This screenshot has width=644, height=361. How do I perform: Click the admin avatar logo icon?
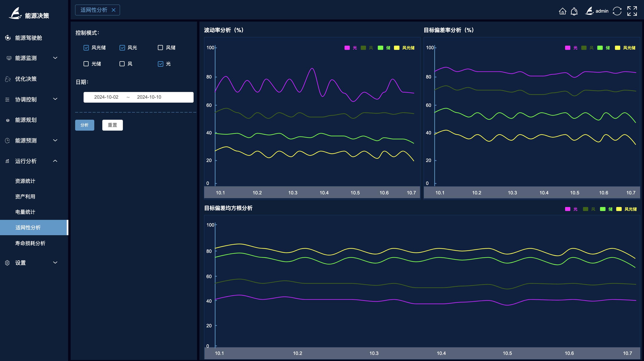[x=589, y=11]
